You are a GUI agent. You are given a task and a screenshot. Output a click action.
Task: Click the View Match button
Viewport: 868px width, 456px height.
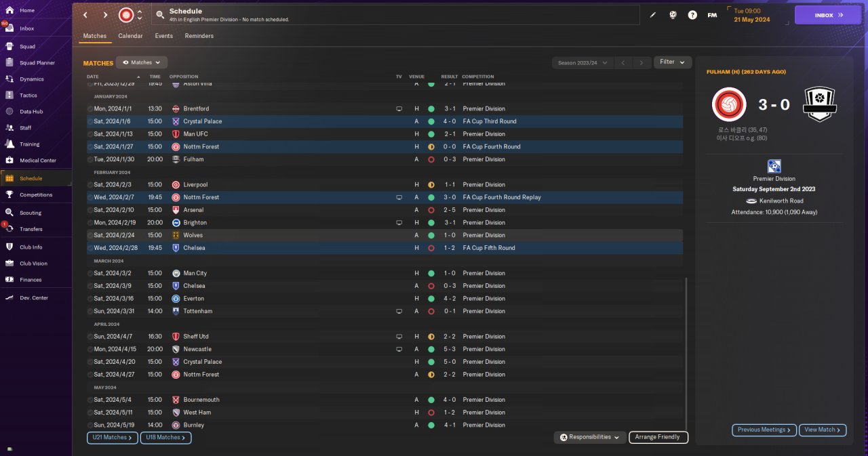pyautogui.click(x=823, y=430)
